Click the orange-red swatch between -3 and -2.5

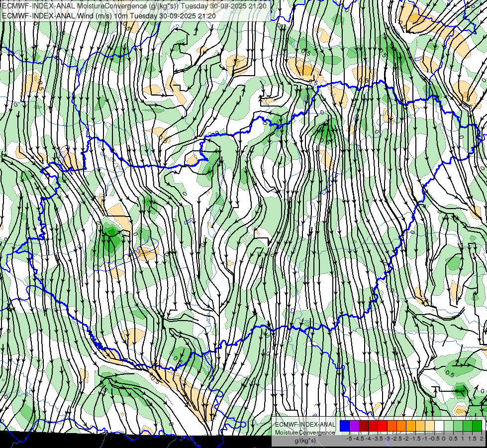pos(392,426)
